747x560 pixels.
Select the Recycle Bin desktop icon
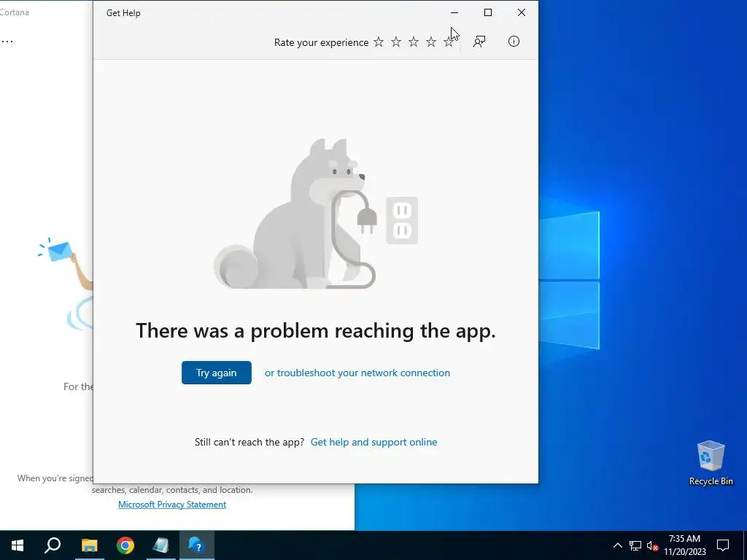(x=711, y=463)
